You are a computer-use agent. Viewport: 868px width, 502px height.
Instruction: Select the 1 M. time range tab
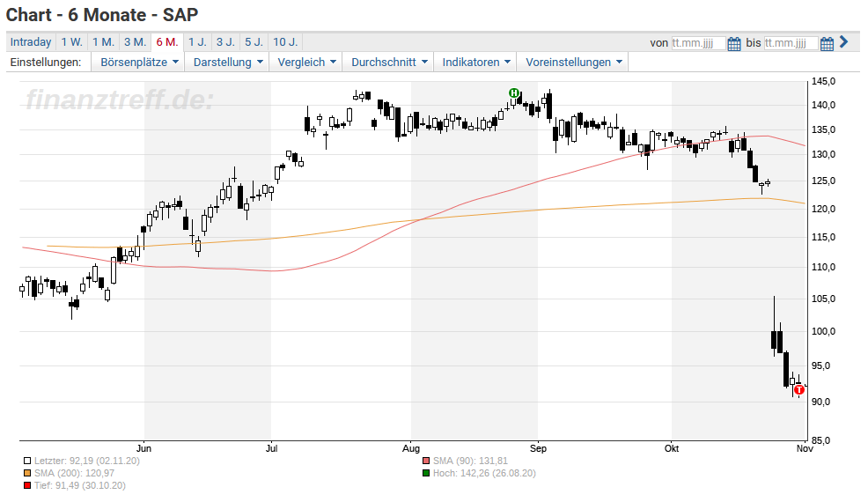103,42
